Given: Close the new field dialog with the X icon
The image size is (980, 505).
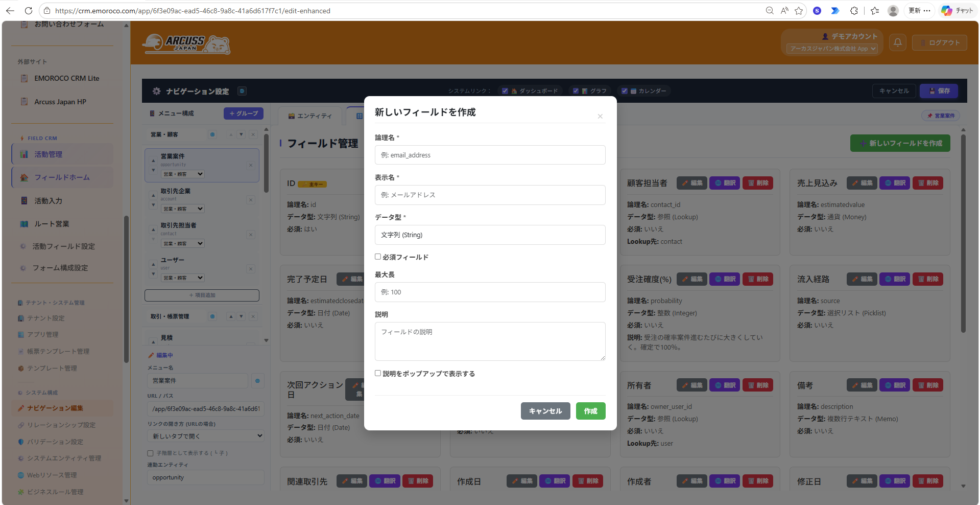Looking at the screenshot, I should (600, 117).
